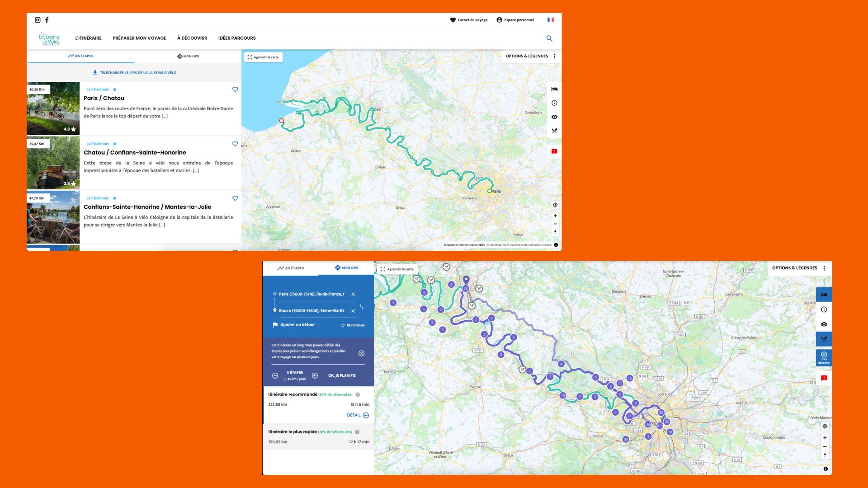868x488 pixels.
Task: Click the Paris departure input field
Action: (x=311, y=294)
